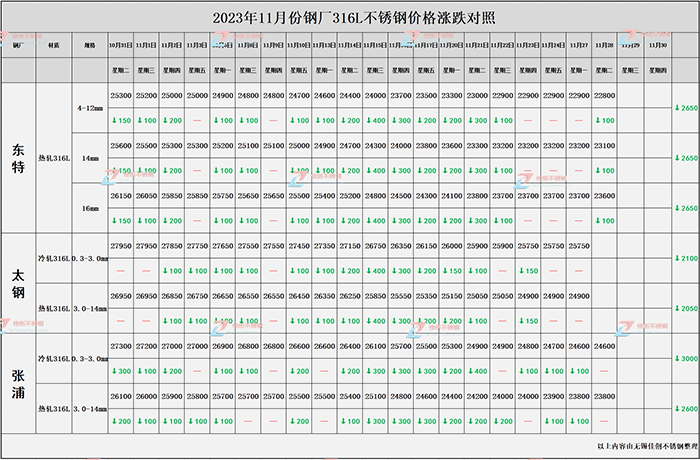Click the ↓2650 total for 4-12mm row

click(x=686, y=108)
